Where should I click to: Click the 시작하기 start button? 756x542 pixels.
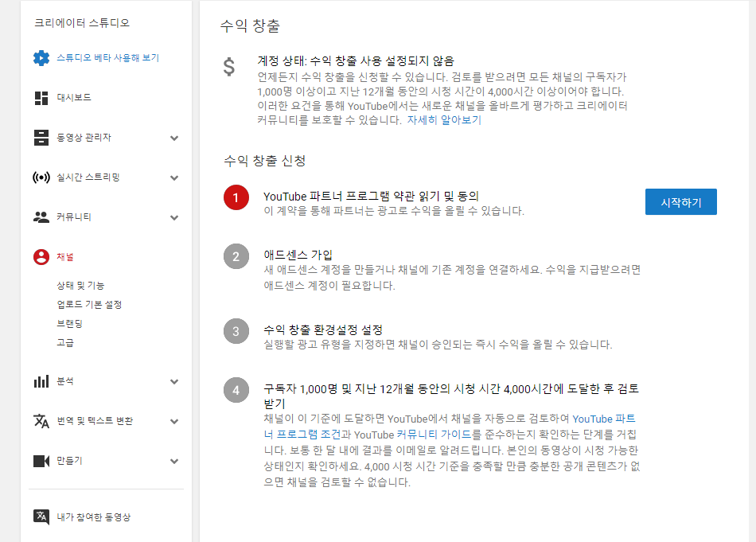(680, 202)
